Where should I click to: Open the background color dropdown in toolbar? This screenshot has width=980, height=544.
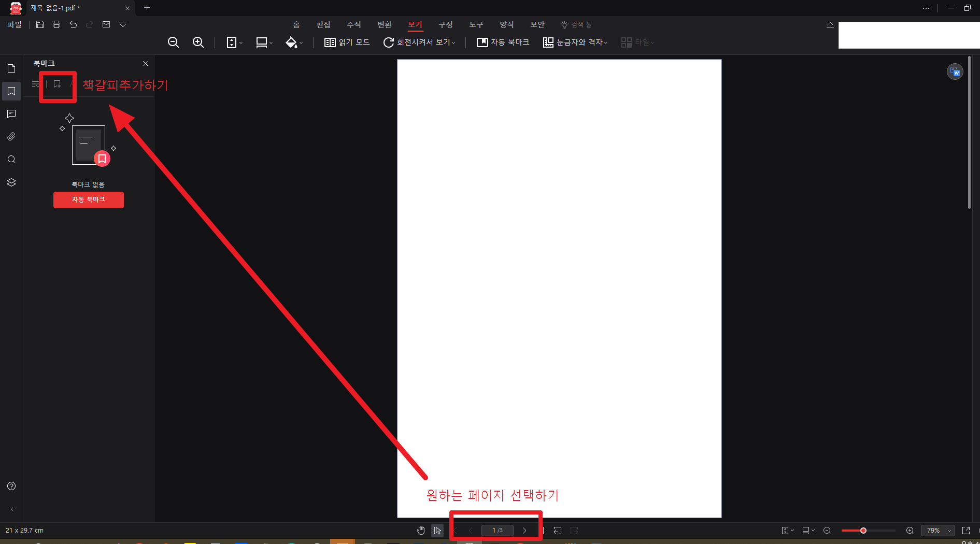tap(294, 42)
